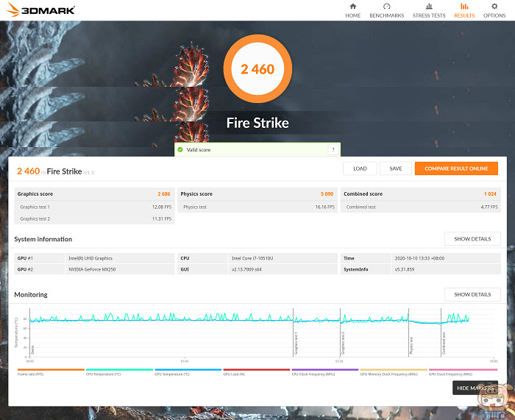Click the Graphics test 2 timeline marker
The height and width of the screenshot is (420, 515).
[x=344, y=344]
